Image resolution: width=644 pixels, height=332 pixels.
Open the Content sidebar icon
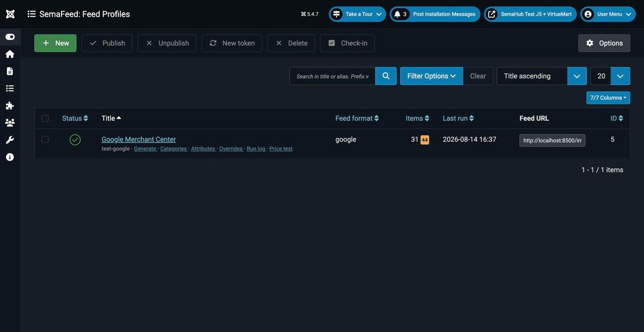(x=10, y=71)
